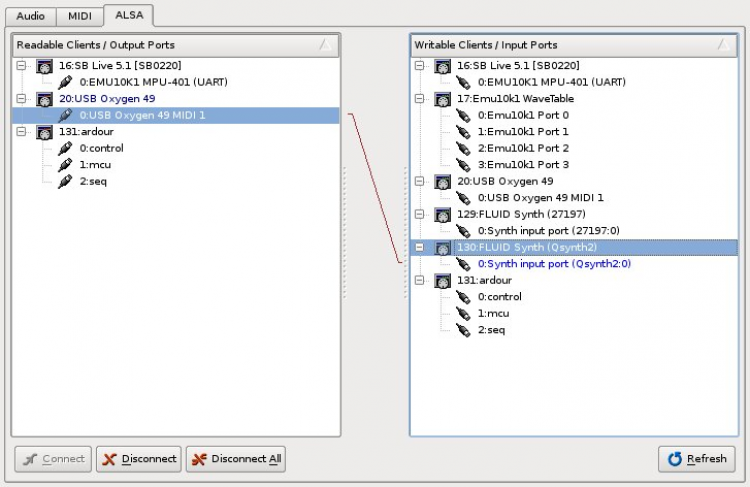Click plug icon of readable USB Oxygen 49 MIDI 1
Viewport: 750px width, 487px height.
click(65, 115)
